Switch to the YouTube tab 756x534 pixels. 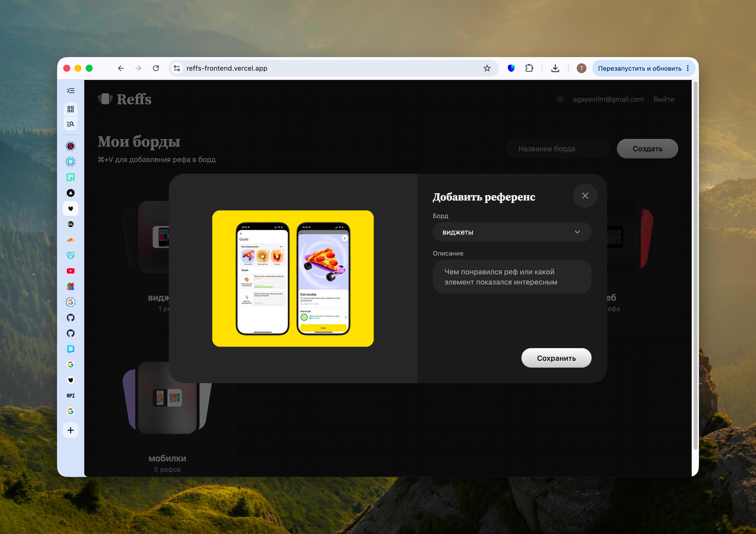coord(71,271)
